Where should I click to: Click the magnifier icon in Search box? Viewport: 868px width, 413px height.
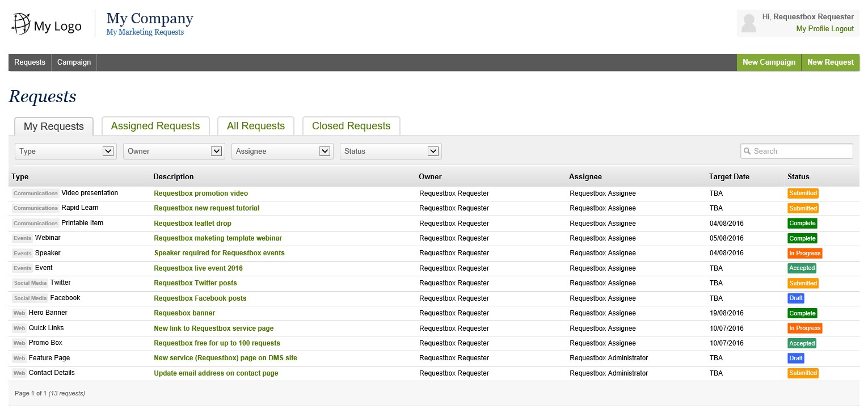[x=747, y=151]
